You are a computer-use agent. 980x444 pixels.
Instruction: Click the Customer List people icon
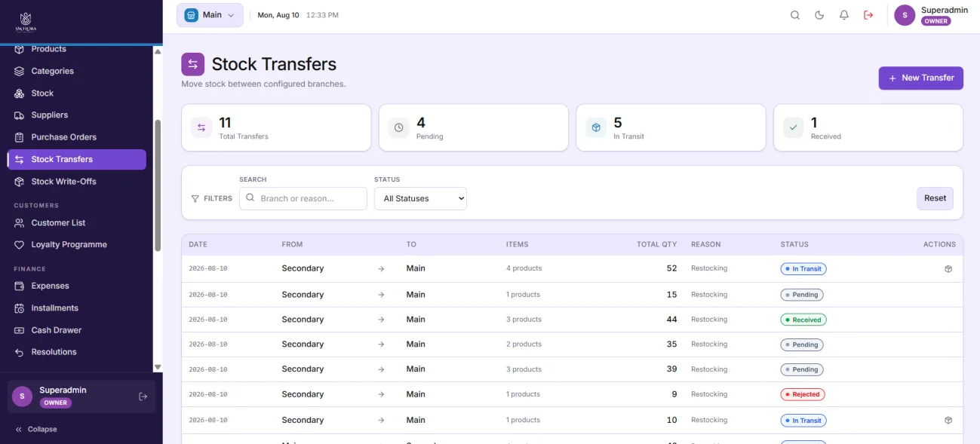pyautogui.click(x=20, y=223)
